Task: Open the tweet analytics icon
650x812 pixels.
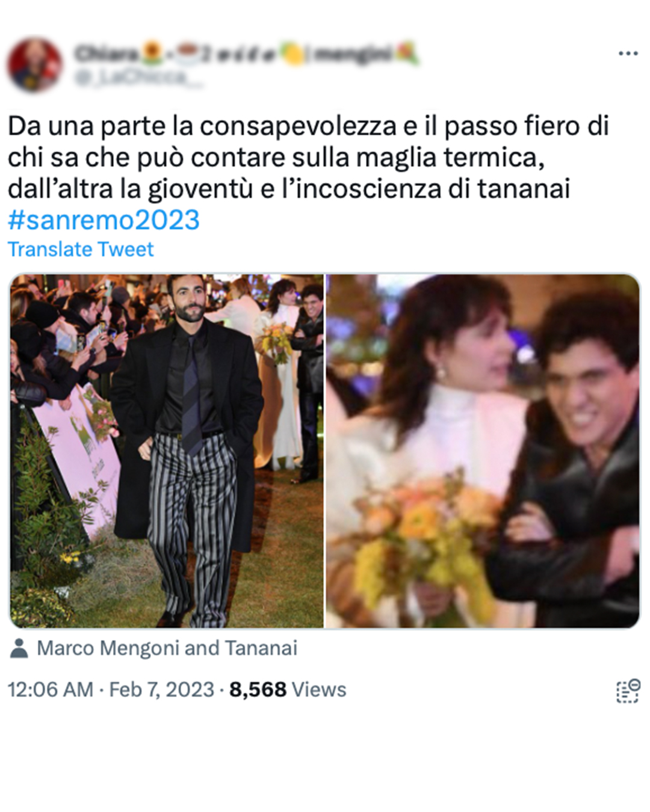Action: pos(628,691)
